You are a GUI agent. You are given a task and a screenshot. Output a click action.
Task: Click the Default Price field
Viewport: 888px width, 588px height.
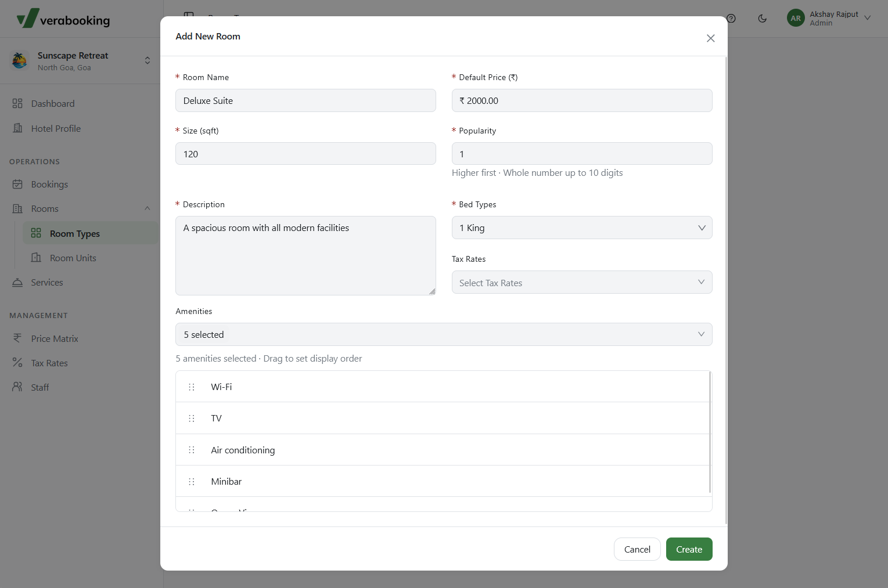pyautogui.click(x=582, y=100)
